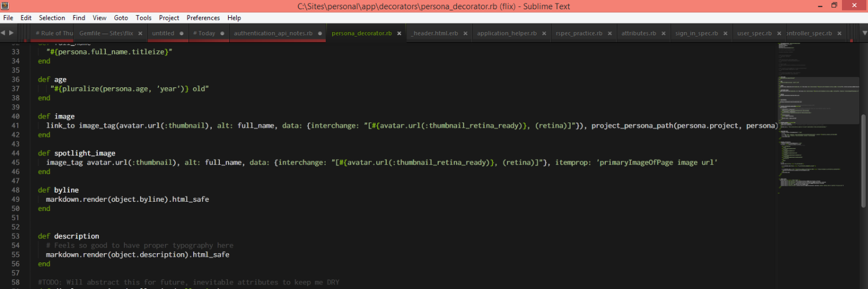
Task: Open the Edit menu
Action: (x=26, y=18)
